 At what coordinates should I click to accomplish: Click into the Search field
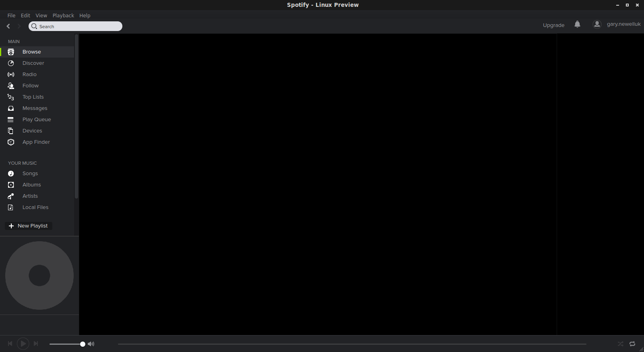pyautogui.click(x=75, y=26)
